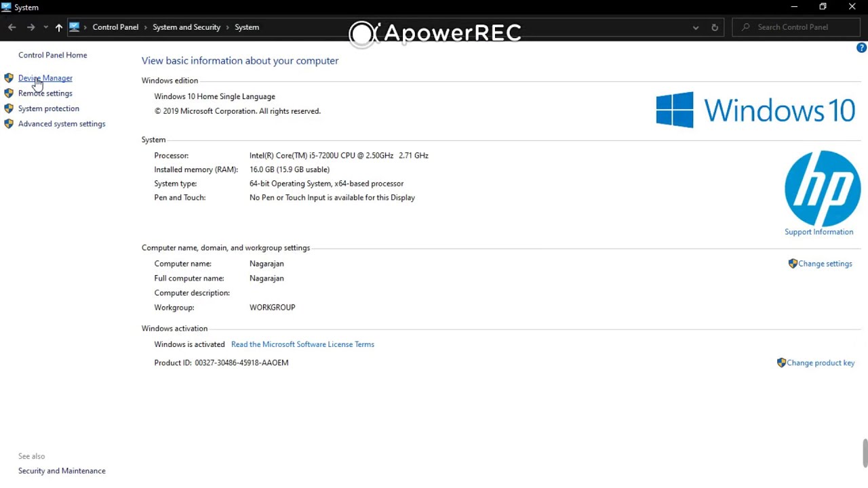Open the Help question mark icon

pos(861,47)
